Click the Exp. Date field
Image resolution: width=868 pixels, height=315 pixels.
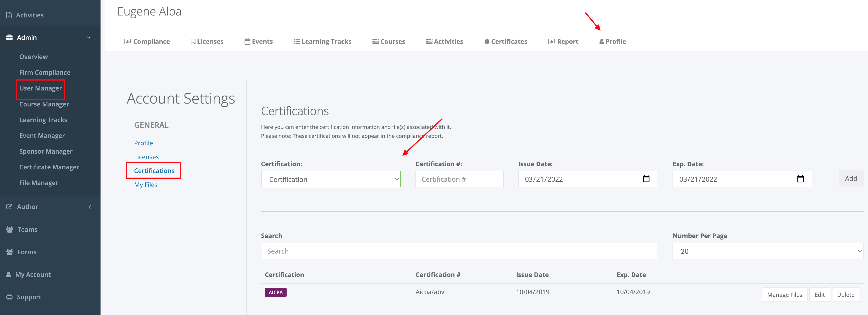(742, 179)
